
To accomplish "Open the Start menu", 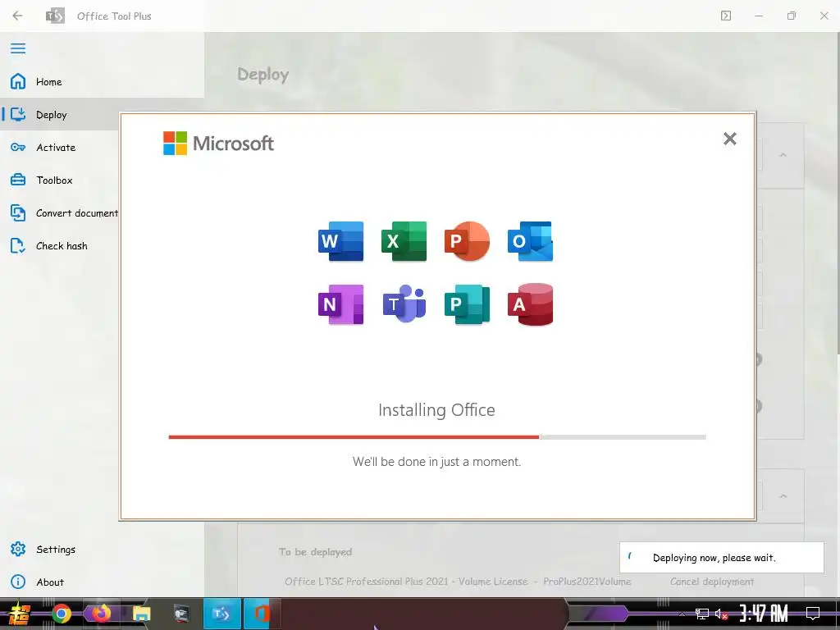I will click(20, 614).
